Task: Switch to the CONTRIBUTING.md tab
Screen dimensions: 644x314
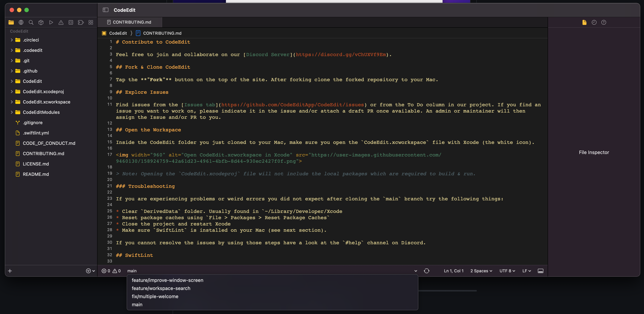Action: [x=132, y=22]
